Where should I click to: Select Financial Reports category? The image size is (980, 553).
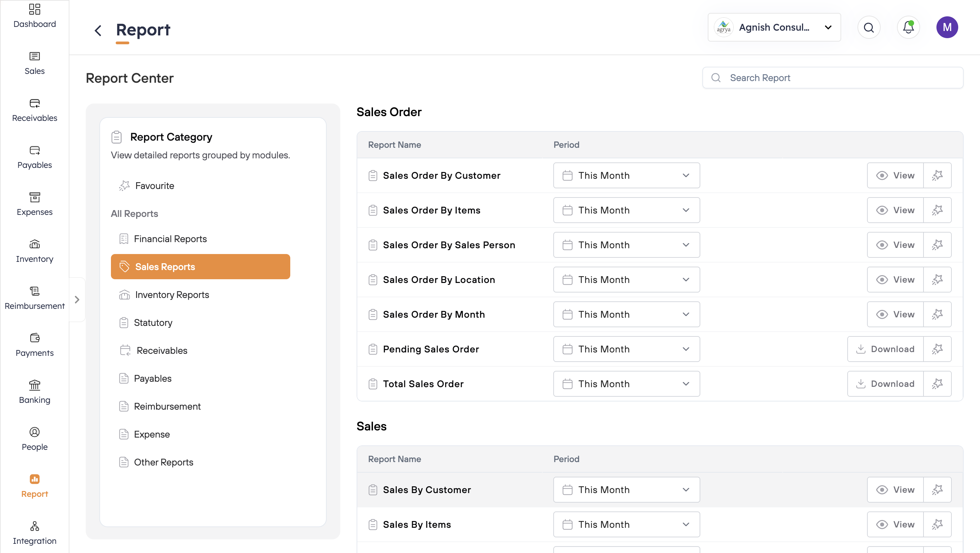pos(170,239)
